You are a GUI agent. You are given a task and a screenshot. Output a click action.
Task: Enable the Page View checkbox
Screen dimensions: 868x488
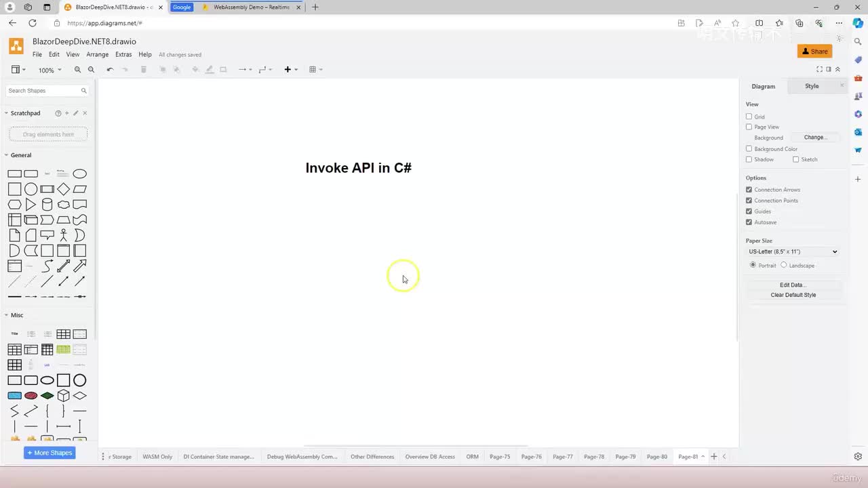749,127
